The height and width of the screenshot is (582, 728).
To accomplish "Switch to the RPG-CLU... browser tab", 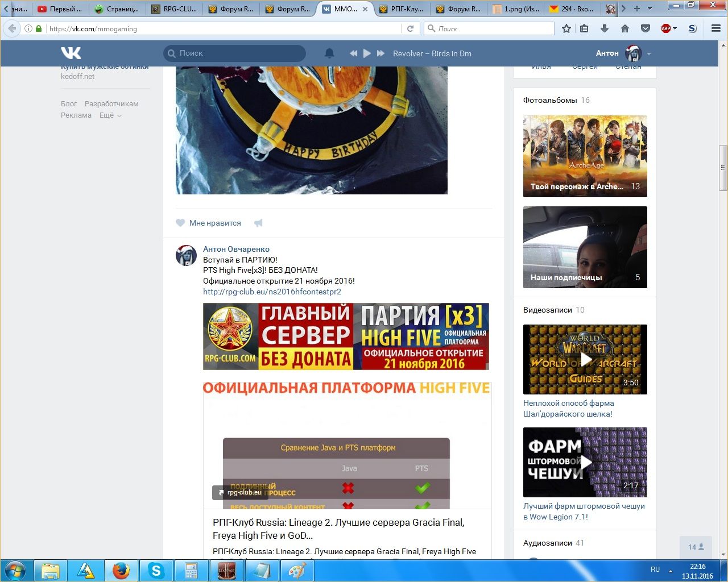I will (174, 9).
